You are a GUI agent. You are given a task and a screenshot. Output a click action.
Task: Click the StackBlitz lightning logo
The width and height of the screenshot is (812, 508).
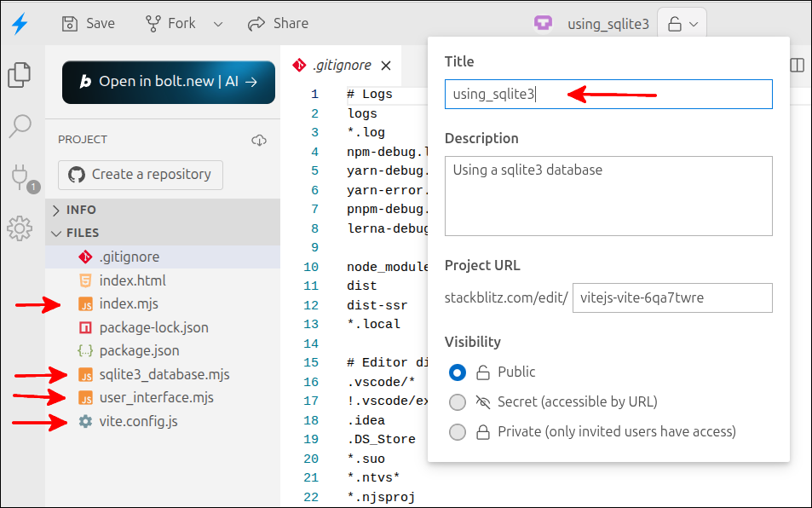point(20,22)
